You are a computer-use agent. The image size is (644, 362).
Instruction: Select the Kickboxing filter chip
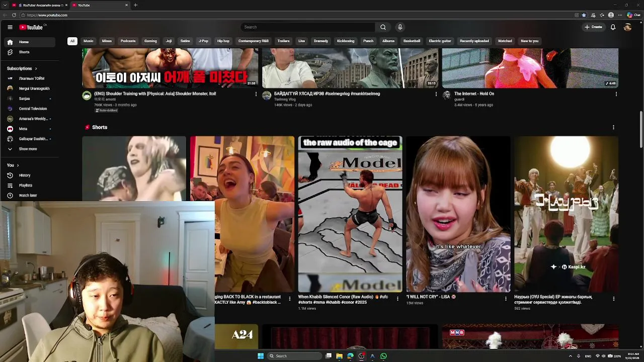pyautogui.click(x=346, y=41)
